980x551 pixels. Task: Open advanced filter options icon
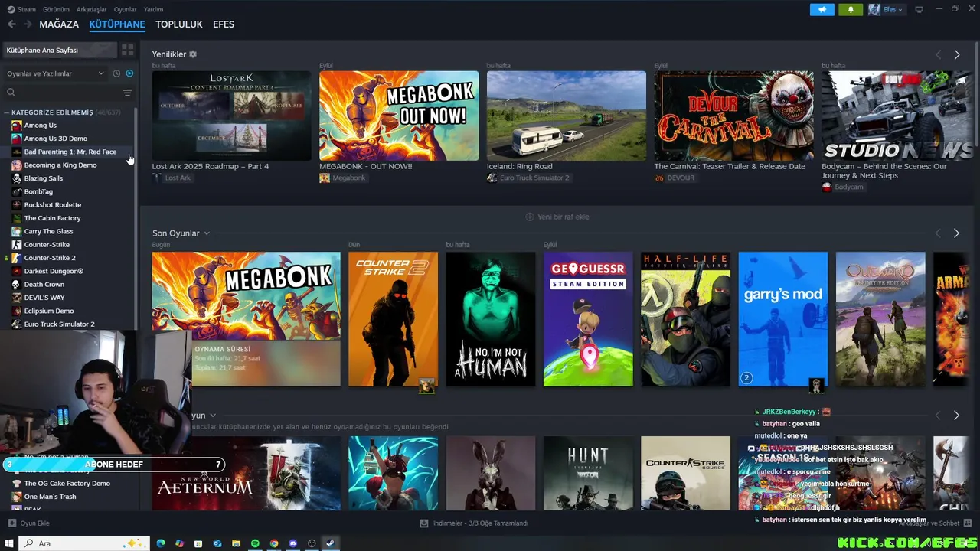(128, 93)
